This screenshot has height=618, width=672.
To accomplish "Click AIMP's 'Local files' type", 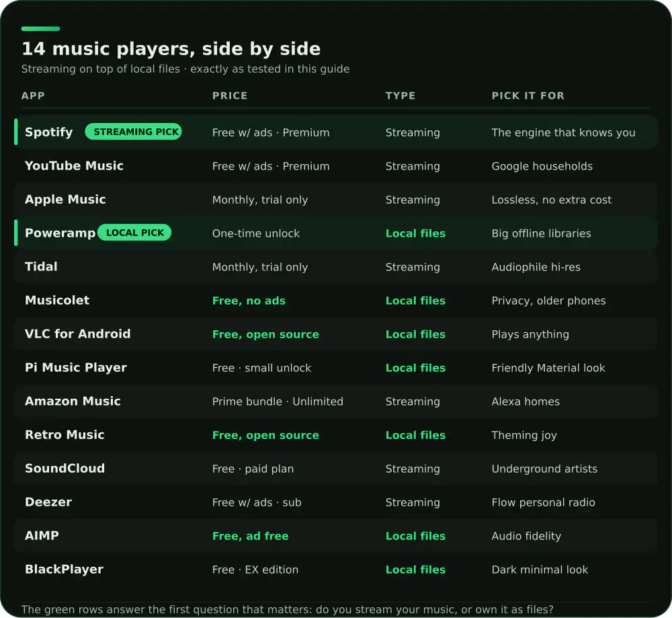I will [x=416, y=536].
